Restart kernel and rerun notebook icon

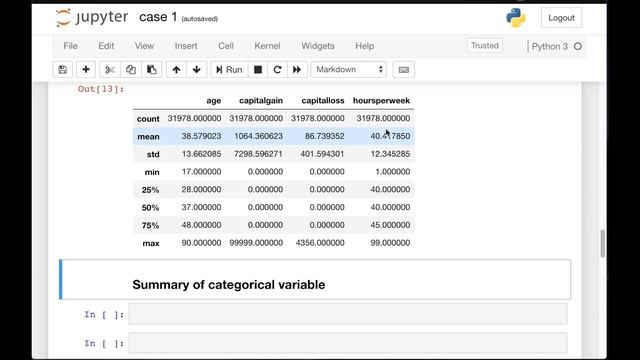coord(297,70)
